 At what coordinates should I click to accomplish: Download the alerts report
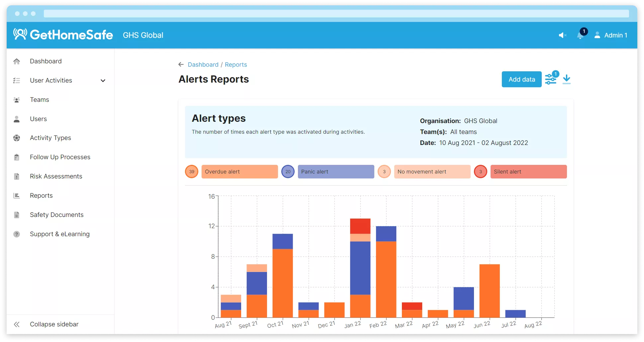click(567, 79)
